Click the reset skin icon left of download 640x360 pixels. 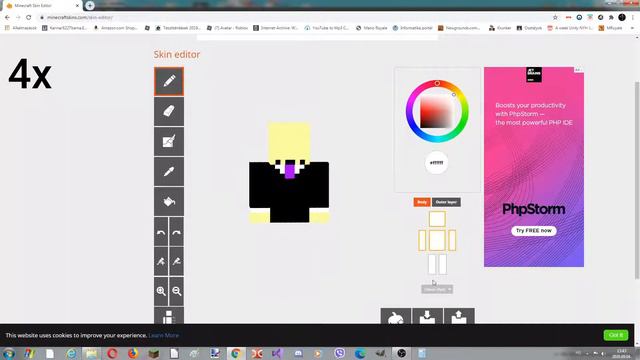click(396, 317)
